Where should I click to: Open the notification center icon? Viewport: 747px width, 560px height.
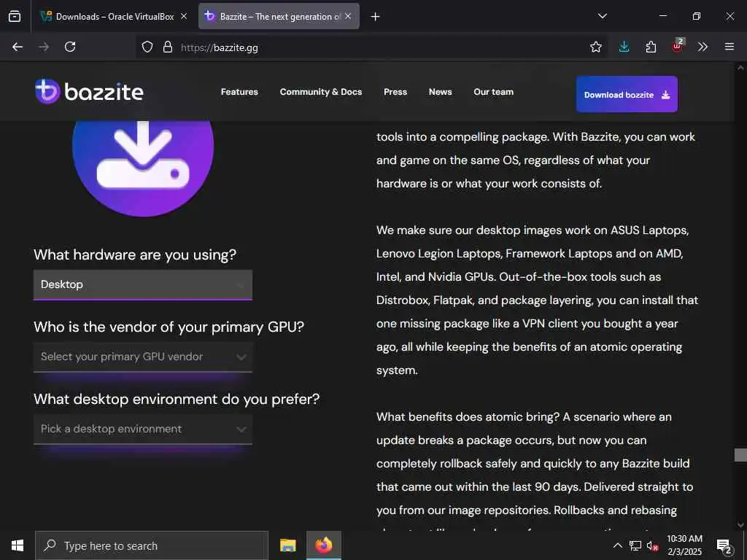(724, 546)
